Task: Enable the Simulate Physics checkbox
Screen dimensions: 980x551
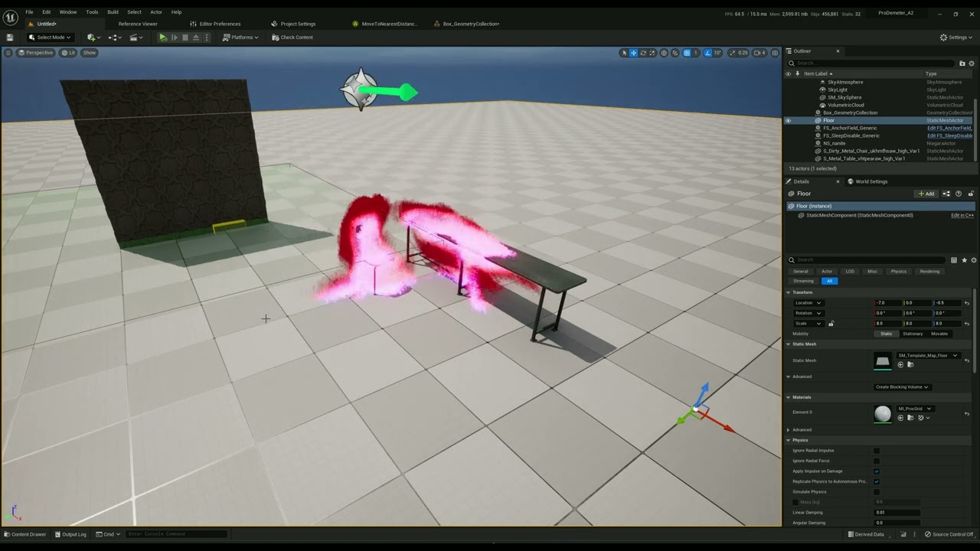Action: click(877, 492)
